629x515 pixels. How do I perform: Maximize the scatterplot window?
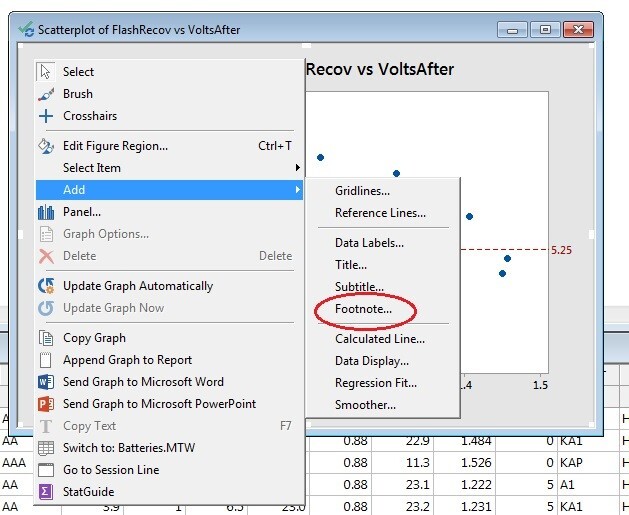546,30
